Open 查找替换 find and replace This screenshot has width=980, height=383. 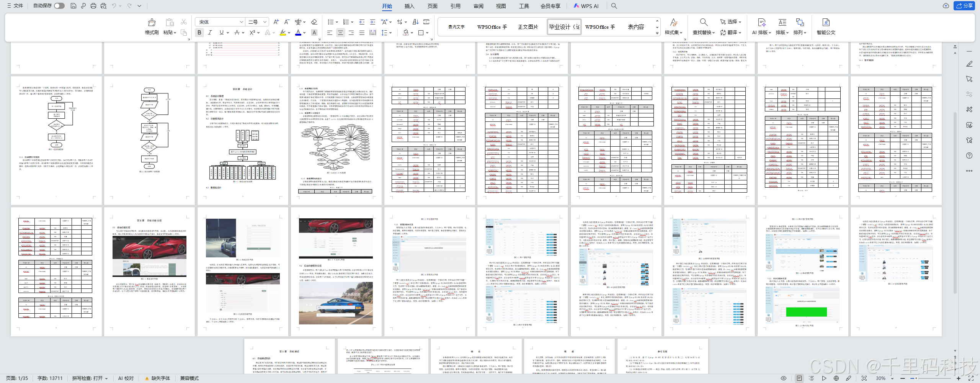tap(704, 27)
